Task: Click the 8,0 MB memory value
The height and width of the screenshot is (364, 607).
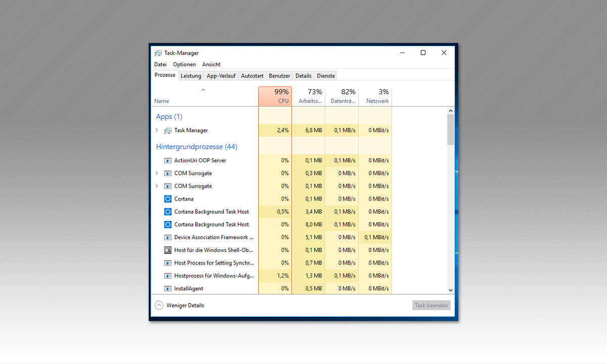Action: point(314,224)
